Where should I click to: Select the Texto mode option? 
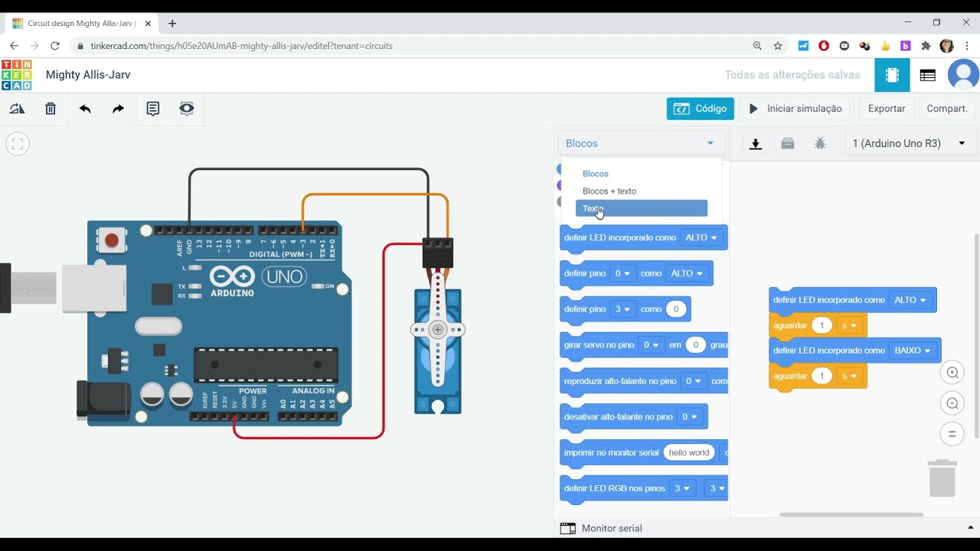click(642, 208)
